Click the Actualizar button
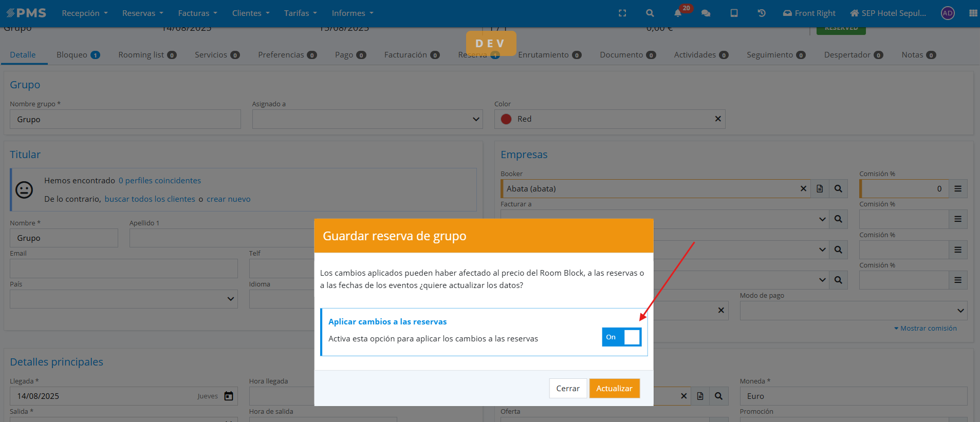 tap(614, 389)
